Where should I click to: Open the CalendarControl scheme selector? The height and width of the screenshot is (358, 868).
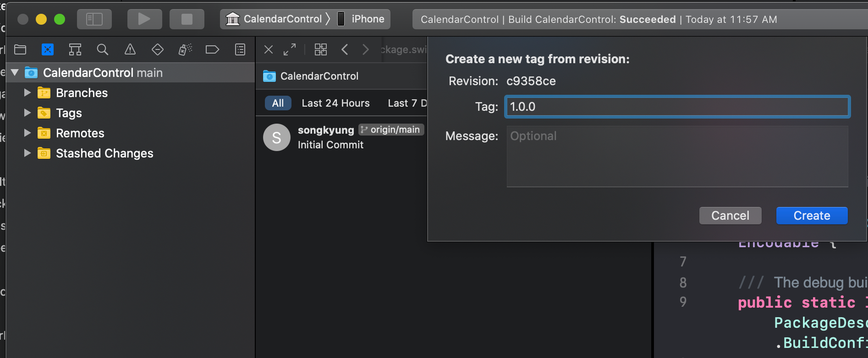tap(282, 19)
